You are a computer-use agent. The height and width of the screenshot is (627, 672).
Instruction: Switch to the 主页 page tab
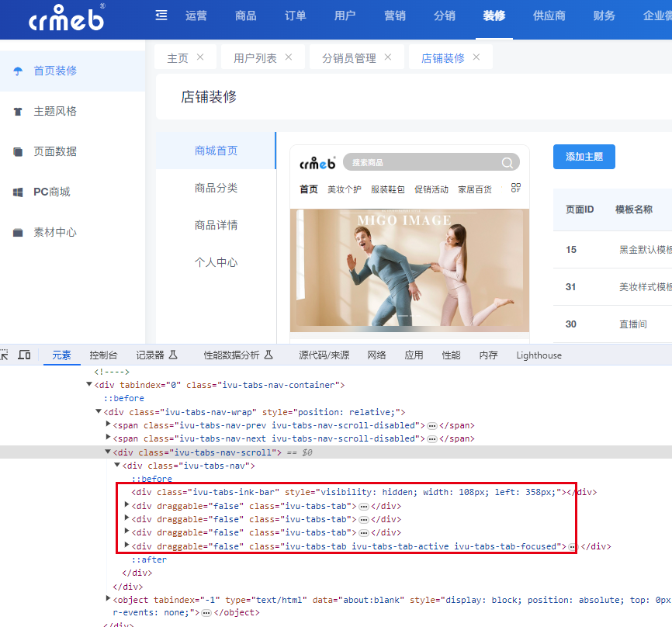coord(178,58)
